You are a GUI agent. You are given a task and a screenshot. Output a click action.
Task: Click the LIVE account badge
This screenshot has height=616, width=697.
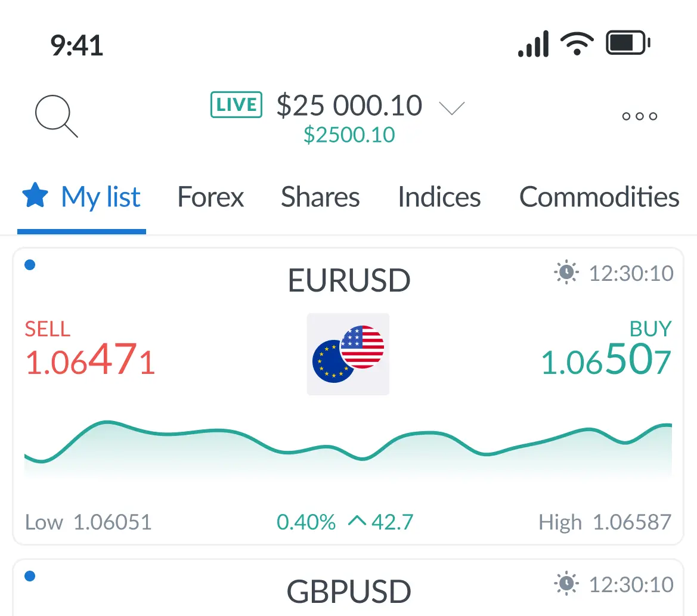click(x=236, y=105)
